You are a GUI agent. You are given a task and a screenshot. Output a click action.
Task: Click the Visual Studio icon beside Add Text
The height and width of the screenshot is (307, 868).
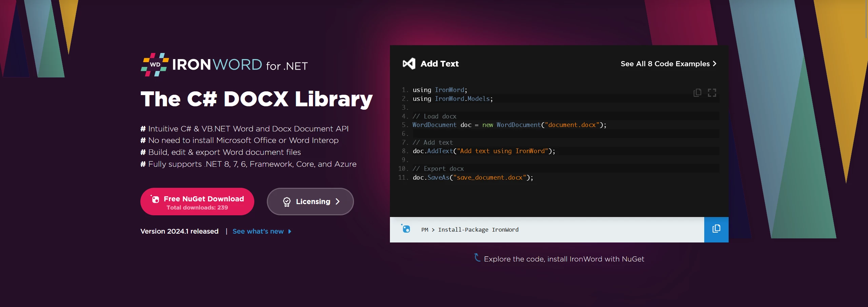409,64
